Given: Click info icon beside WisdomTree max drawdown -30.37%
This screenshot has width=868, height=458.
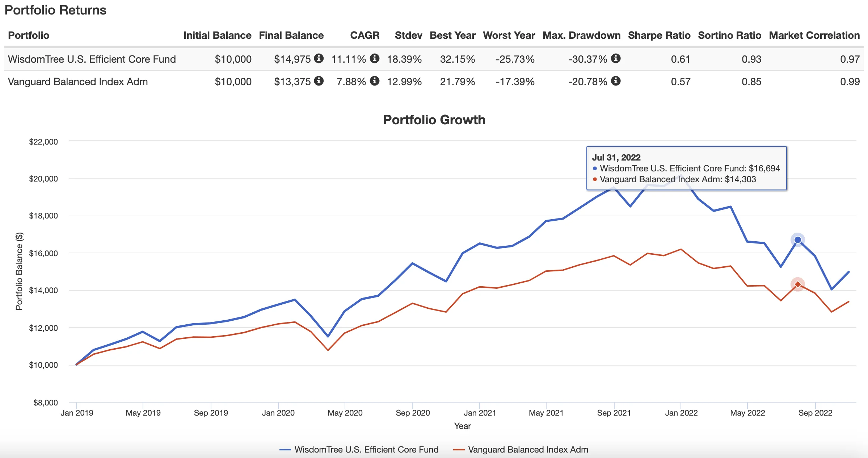Looking at the screenshot, I should pyautogui.click(x=616, y=58).
